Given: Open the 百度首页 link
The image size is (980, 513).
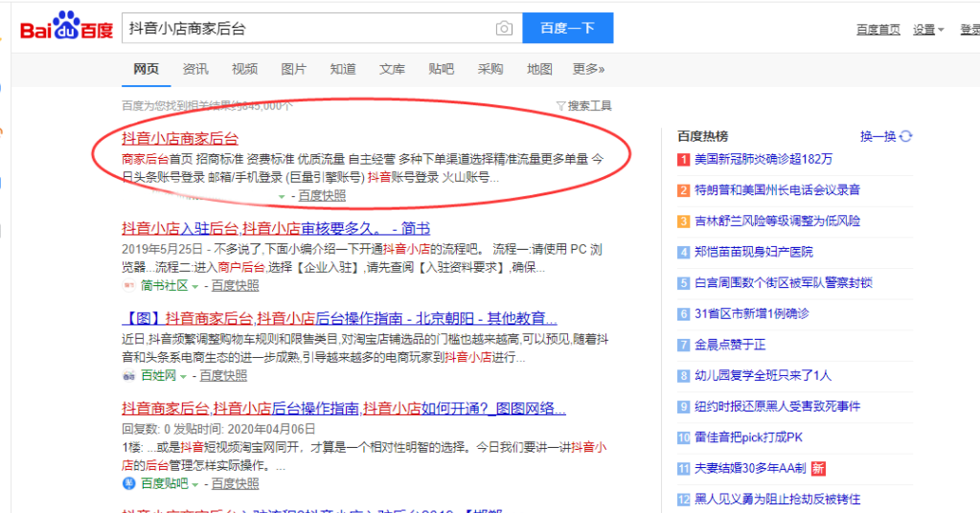Looking at the screenshot, I should click(878, 30).
